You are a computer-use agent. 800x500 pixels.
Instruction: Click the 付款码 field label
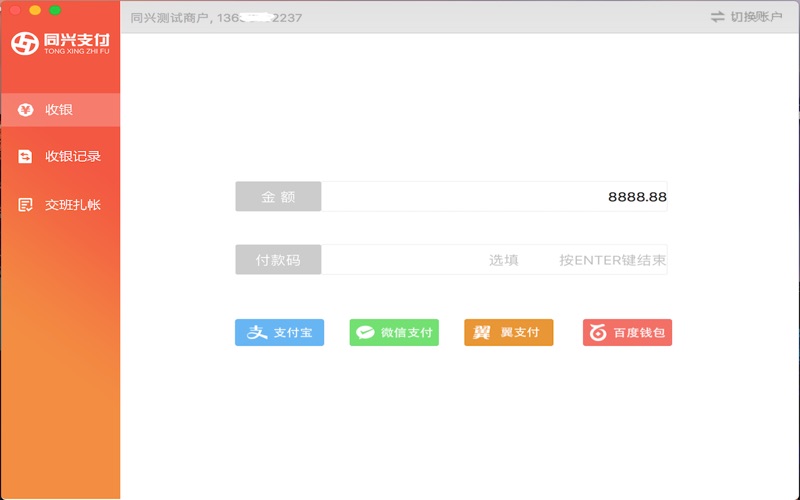[x=278, y=260]
